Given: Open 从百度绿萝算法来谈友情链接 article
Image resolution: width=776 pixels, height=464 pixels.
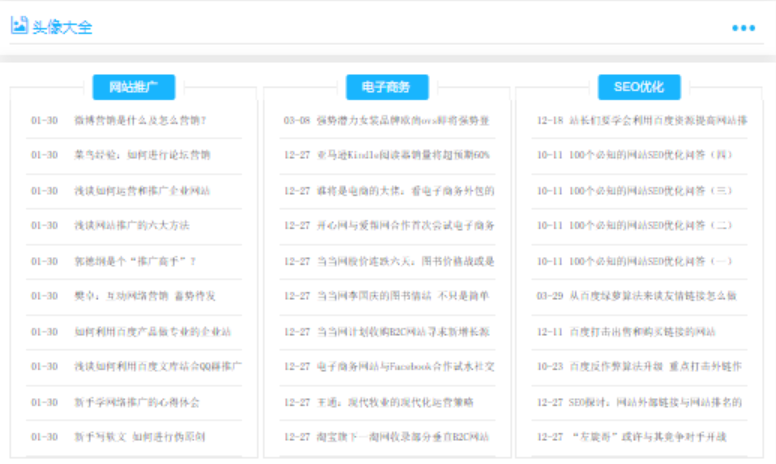Looking at the screenshot, I should pos(652,296).
